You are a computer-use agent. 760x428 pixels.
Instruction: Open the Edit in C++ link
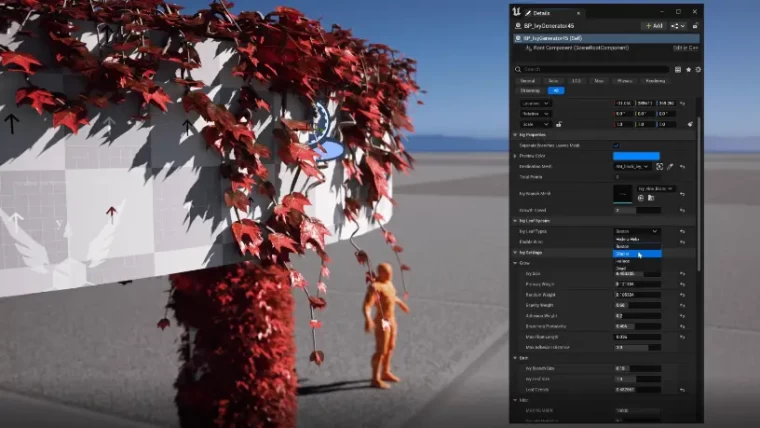685,48
